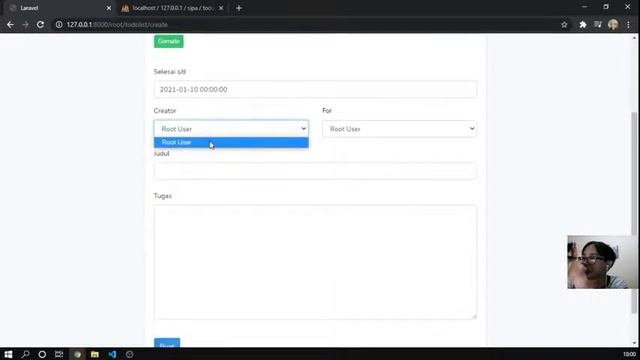Open a new browser tab

click(x=239, y=8)
